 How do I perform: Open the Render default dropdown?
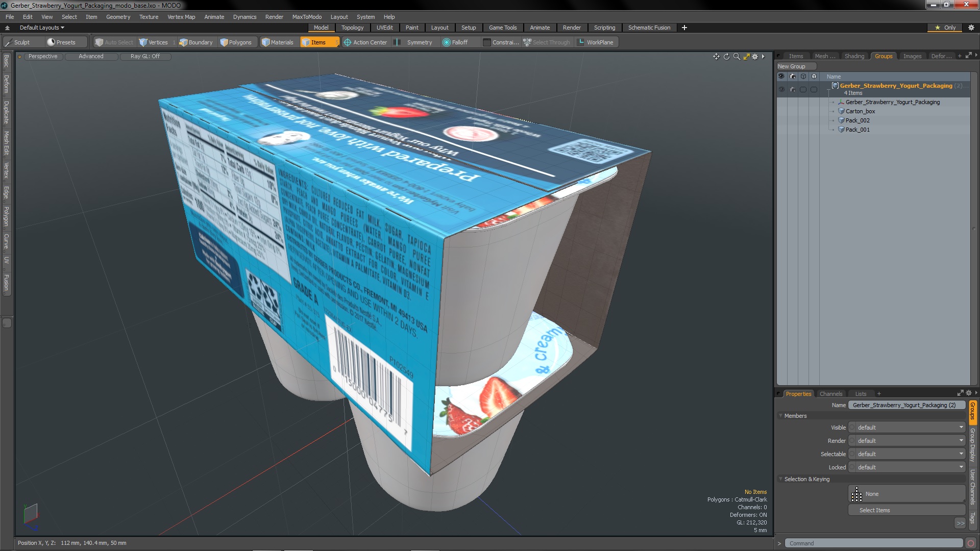[911, 441]
